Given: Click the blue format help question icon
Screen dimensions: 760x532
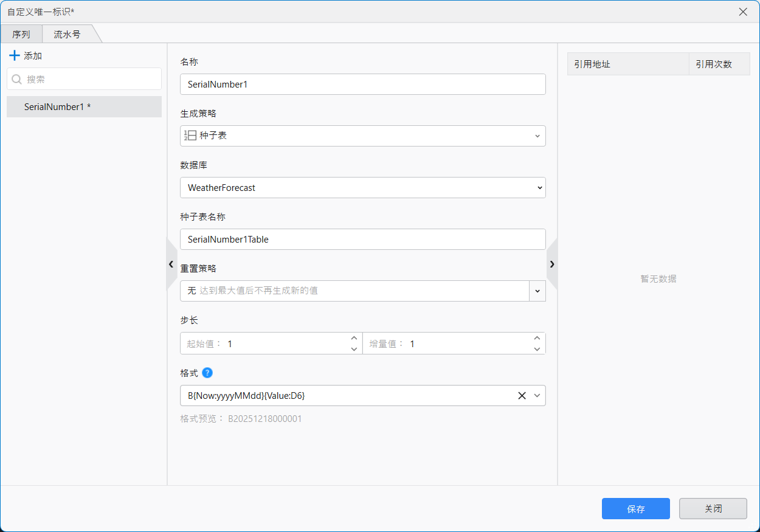Looking at the screenshot, I should pos(207,373).
